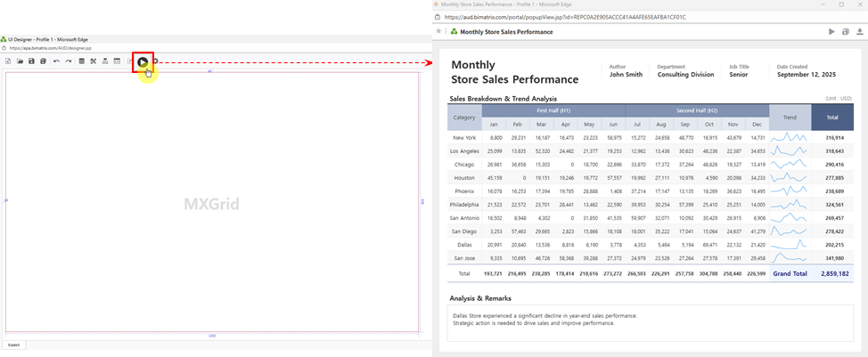This screenshot has height=357, width=868.
Task: Select the San Antonio row label
Action: point(464,218)
